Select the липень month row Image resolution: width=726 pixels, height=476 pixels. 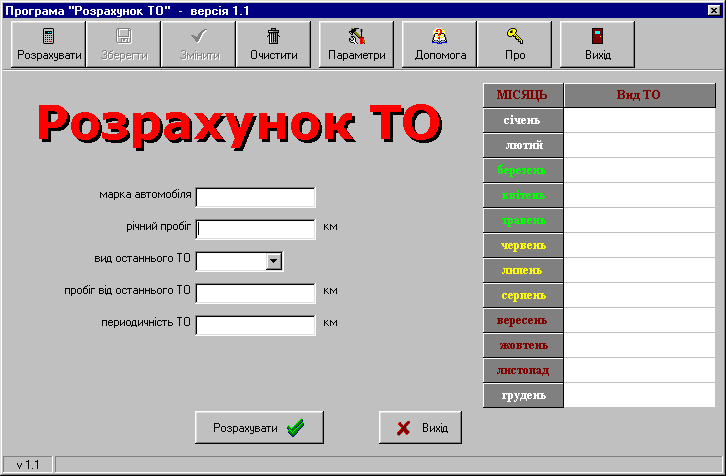point(523,270)
